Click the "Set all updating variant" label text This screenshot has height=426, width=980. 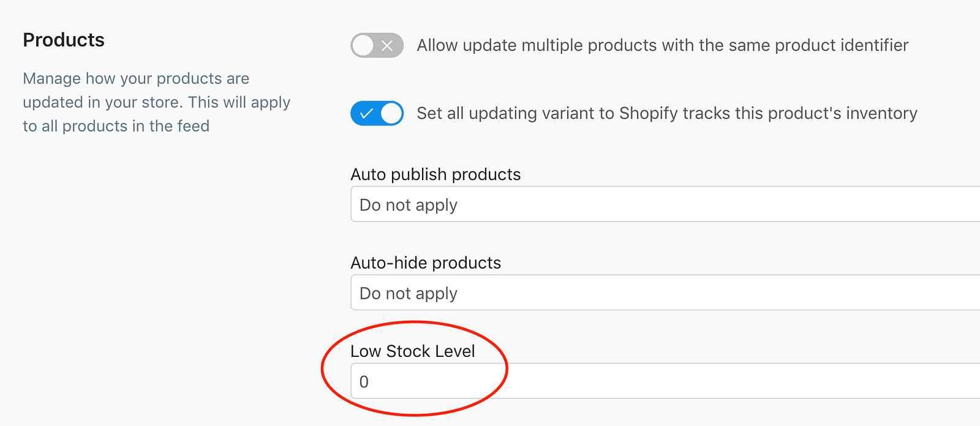click(x=666, y=113)
